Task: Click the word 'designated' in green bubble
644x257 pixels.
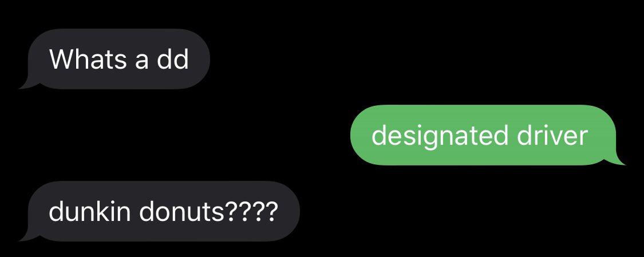Action: (440, 136)
